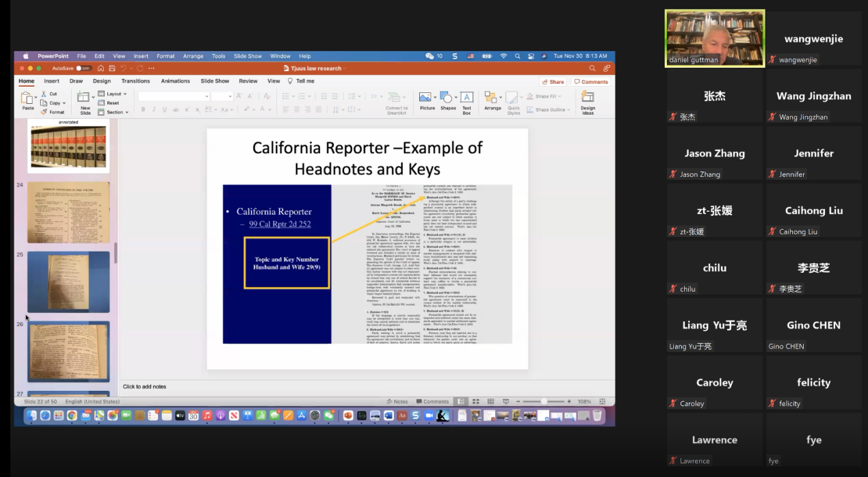Open the font name combo box
This screenshot has height=477, width=868.
pyautogui.click(x=173, y=96)
